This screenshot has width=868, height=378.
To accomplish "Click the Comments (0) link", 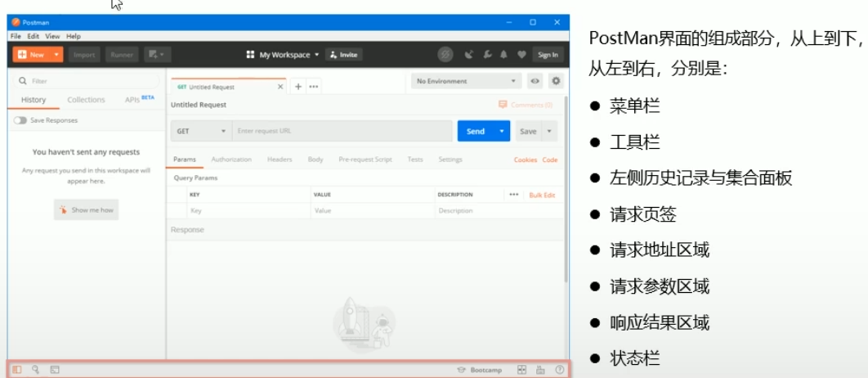I will coord(526,105).
